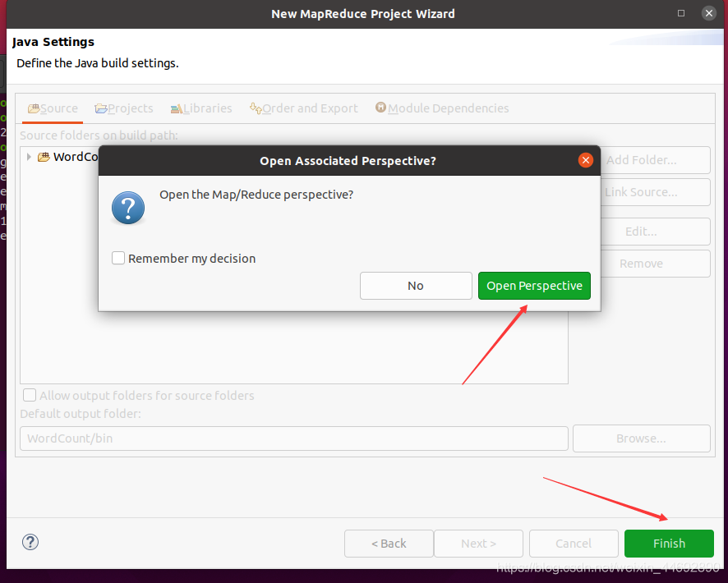
Task: Click the blue question icon in the dialog
Action: click(x=127, y=208)
